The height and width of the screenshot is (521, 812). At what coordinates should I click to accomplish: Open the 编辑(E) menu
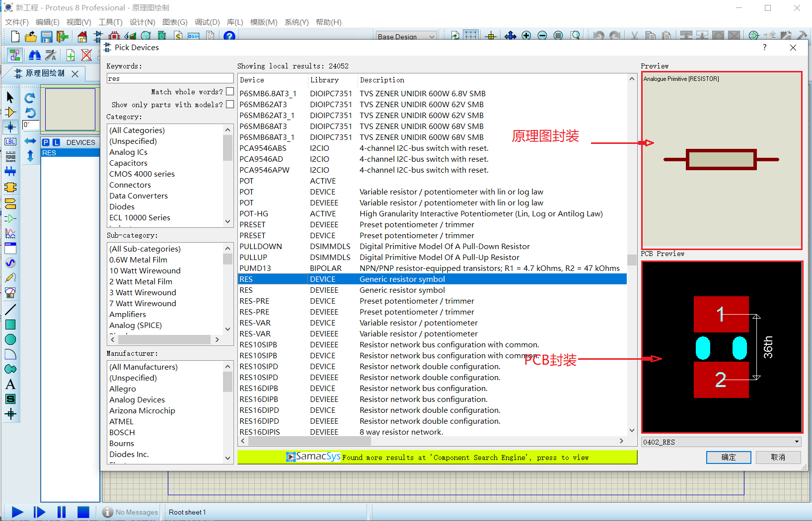click(48, 22)
